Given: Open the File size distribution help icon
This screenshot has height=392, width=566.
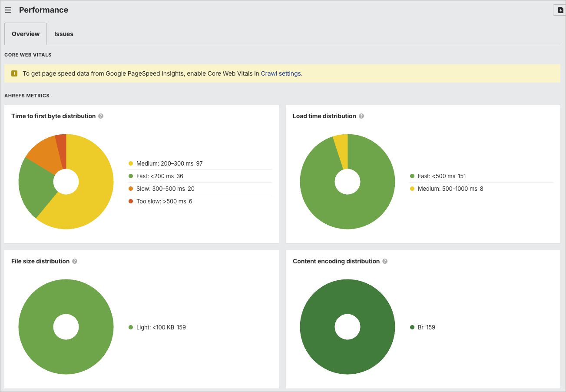Looking at the screenshot, I should (x=74, y=261).
